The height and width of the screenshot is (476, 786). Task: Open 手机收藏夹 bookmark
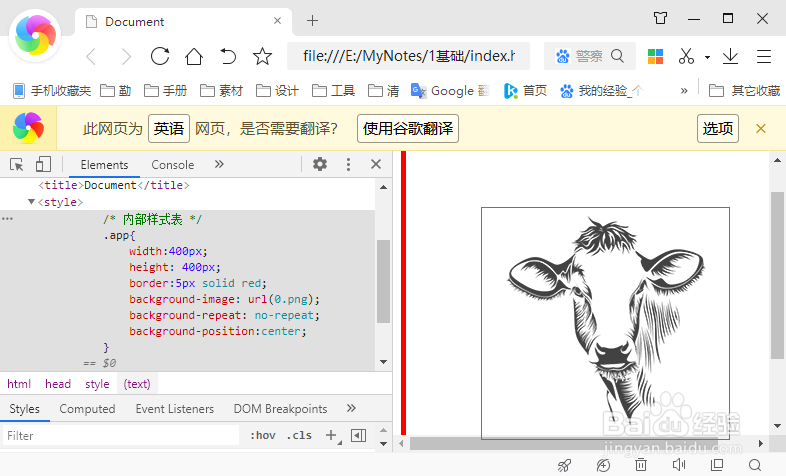click(x=52, y=91)
